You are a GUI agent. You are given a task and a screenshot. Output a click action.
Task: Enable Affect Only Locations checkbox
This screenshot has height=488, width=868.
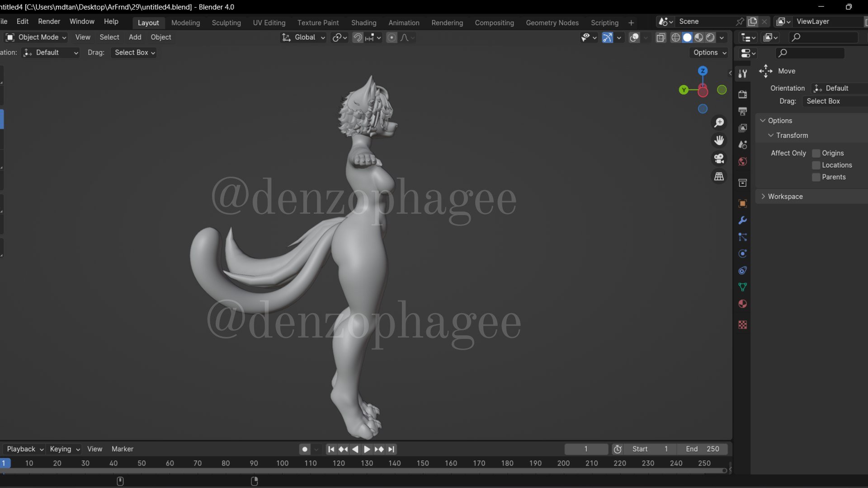pyautogui.click(x=816, y=165)
